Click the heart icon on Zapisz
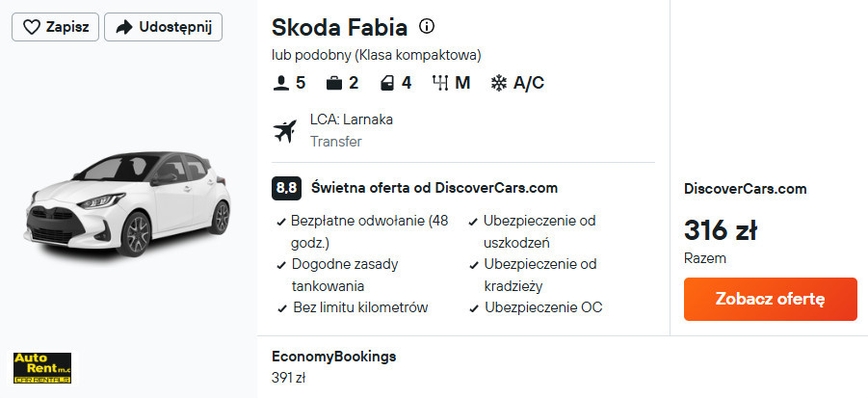Image resolution: width=868 pixels, height=398 pixels. pyautogui.click(x=31, y=27)
